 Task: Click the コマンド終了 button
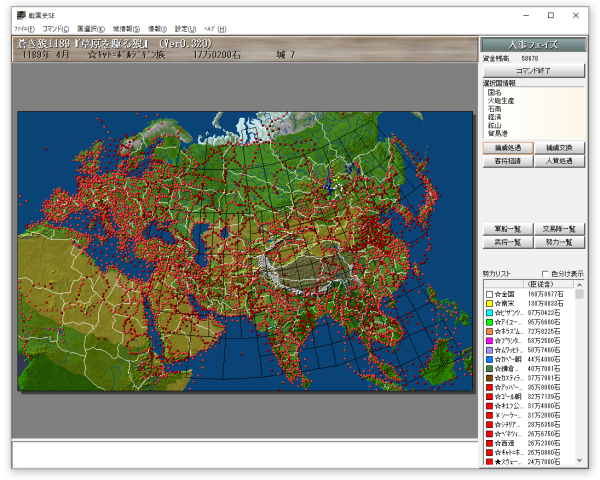[533, 72]
